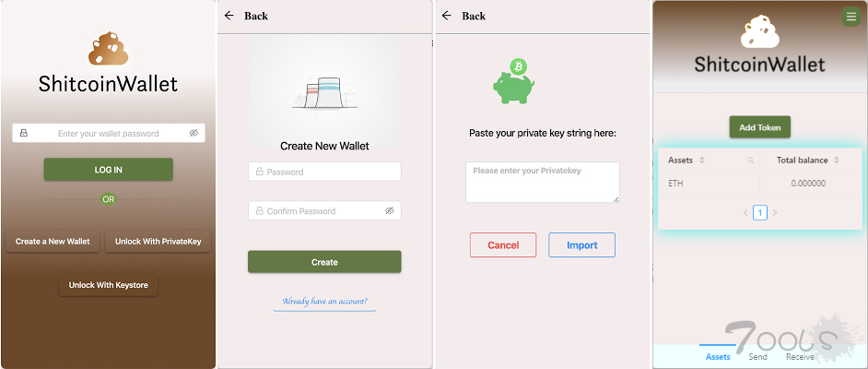Click the back arrow on Create Wallet screen
The image size is (868, 369).
229,16
